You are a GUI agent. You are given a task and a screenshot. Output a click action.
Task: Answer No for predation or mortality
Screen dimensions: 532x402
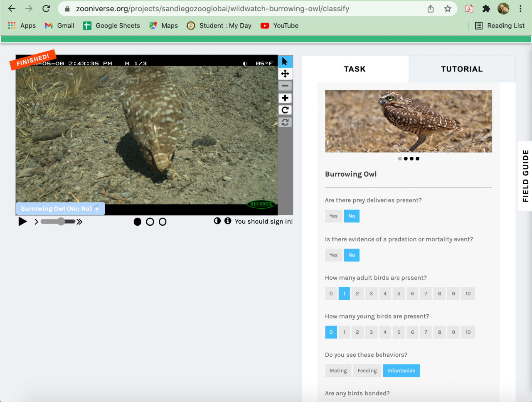tap(352, 255)
